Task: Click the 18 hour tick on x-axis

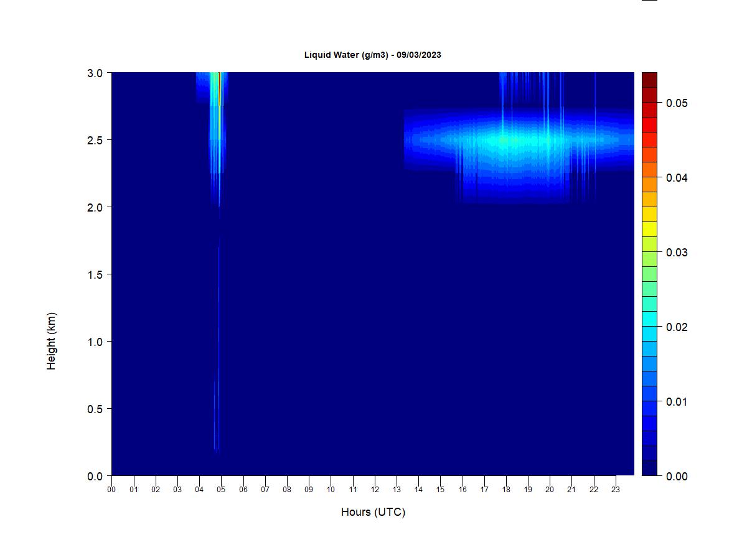Action: (506, 489)
